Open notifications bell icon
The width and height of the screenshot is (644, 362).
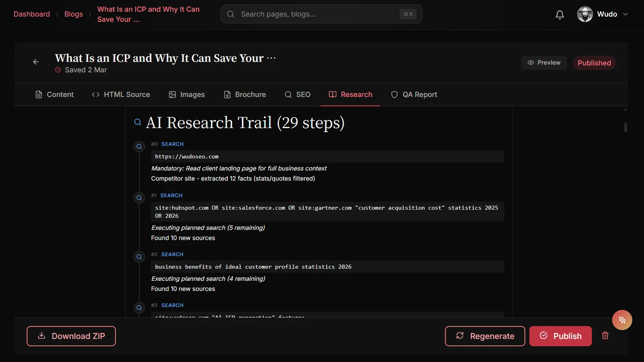coord(560,15)
